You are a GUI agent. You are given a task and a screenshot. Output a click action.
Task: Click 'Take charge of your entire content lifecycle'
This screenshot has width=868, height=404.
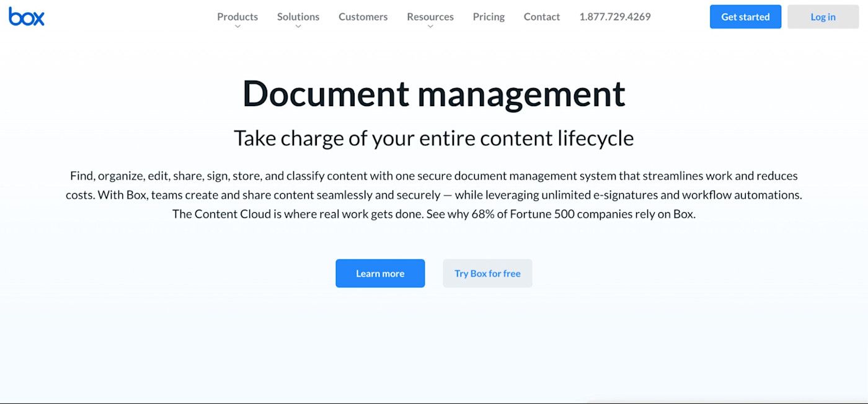[x=434, y=138]
